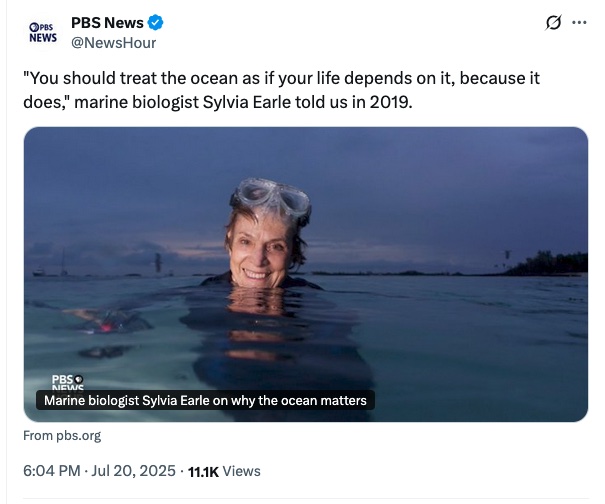The width and height of the screenshot is (605, 504).
Task: Open the PBS News display name link
Action: (x=107, y=23)
